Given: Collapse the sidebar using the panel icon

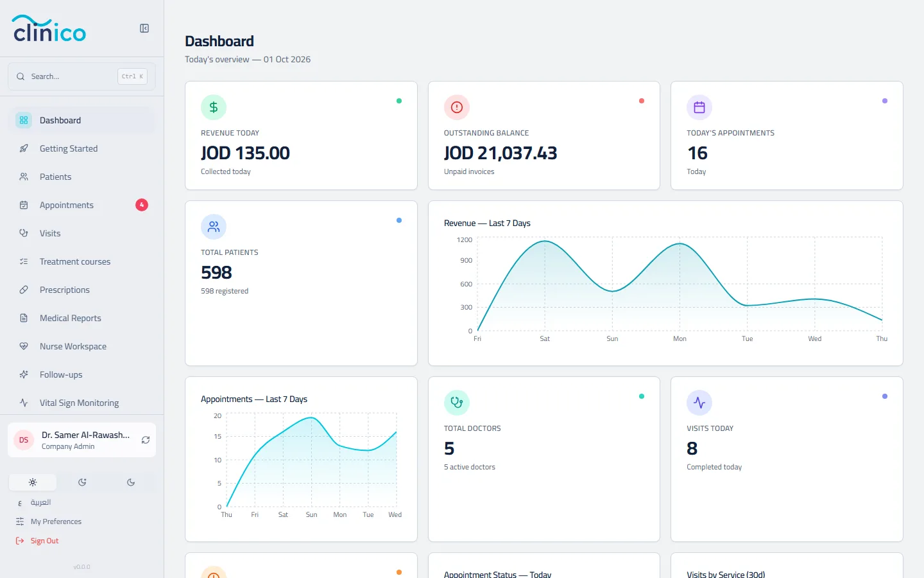Looking at the screenshot, I should point(144,28).
